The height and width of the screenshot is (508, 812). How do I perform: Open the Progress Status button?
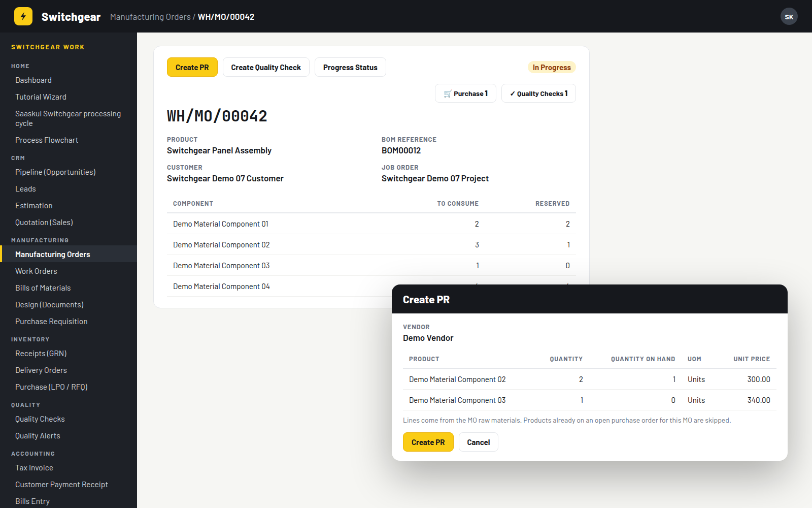pyautogui.click(x=350, y=67)
